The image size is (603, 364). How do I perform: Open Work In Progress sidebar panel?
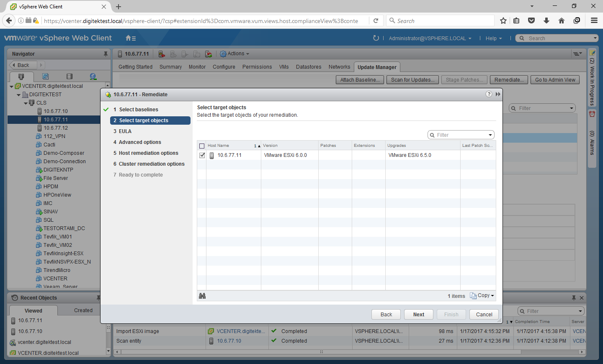coord(592,79)
